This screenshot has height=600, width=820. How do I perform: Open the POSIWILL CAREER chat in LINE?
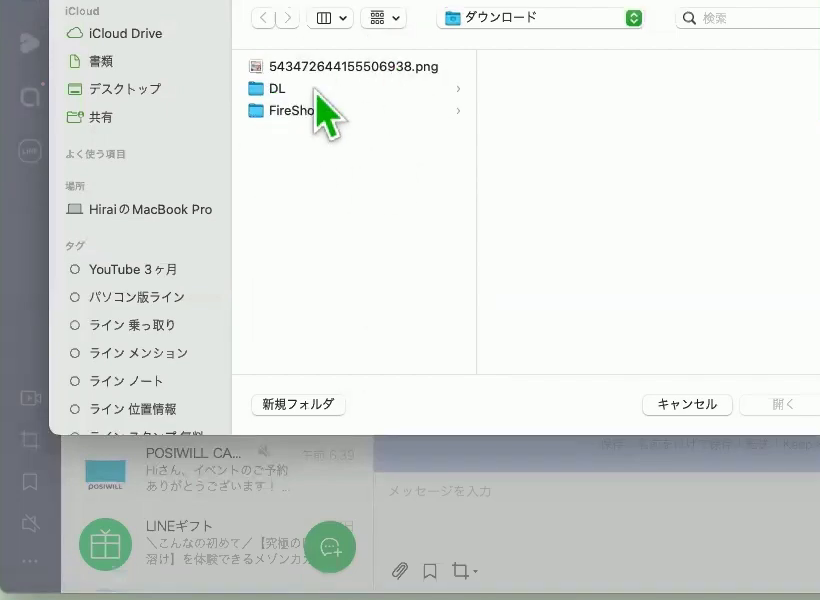tap(218, 469)
